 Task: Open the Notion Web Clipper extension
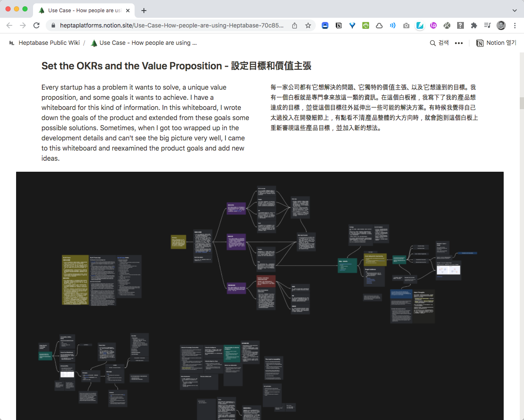coord(339,25)
